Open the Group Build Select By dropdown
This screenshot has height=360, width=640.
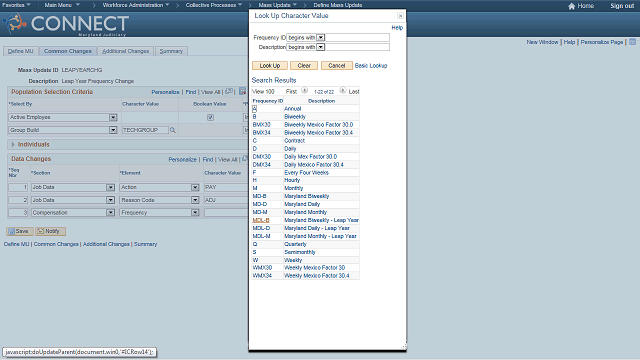coord(113,130)
